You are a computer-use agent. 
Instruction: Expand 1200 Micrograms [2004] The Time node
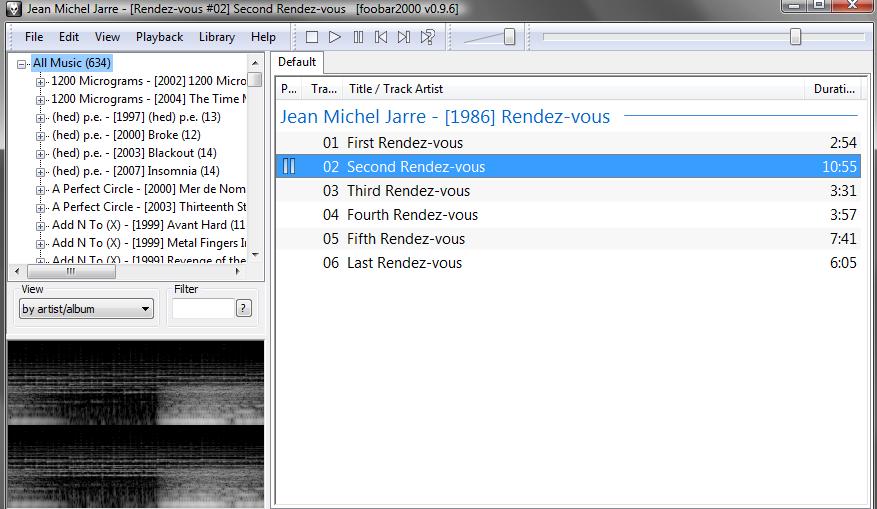tap(40, 100)
